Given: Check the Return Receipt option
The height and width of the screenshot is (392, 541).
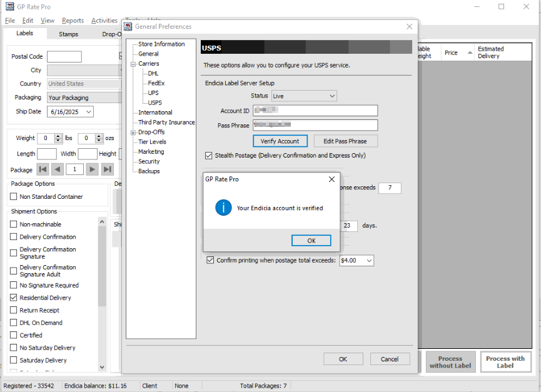Looking at the screenshot, I should point(14,310).
